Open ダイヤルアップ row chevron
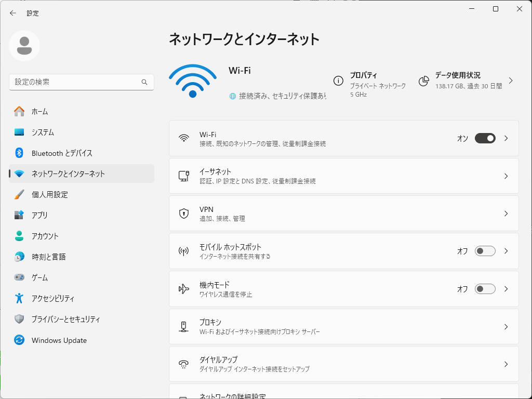The image size is (532, 399). pos(506,364)
